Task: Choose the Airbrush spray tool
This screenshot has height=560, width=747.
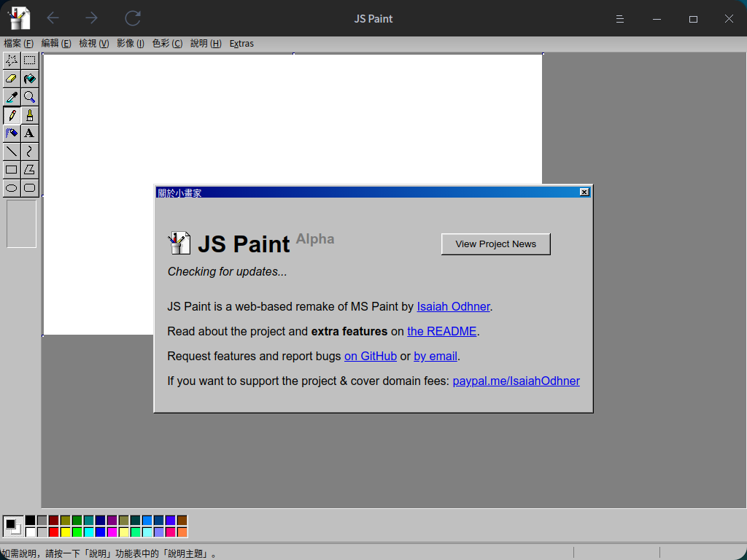Action: [x=12, y=133]
